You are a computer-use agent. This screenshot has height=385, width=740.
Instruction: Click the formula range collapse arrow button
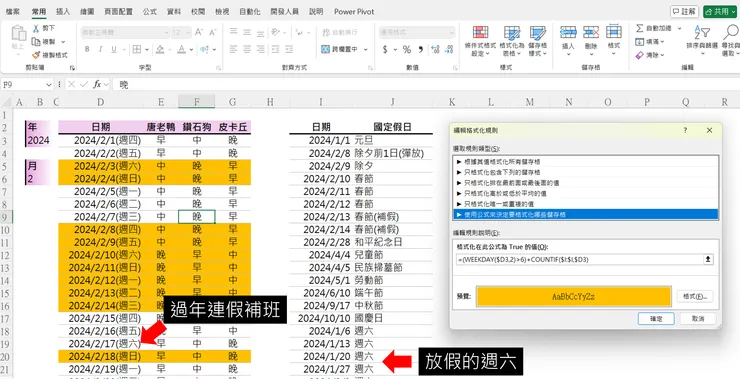[708, 259]
